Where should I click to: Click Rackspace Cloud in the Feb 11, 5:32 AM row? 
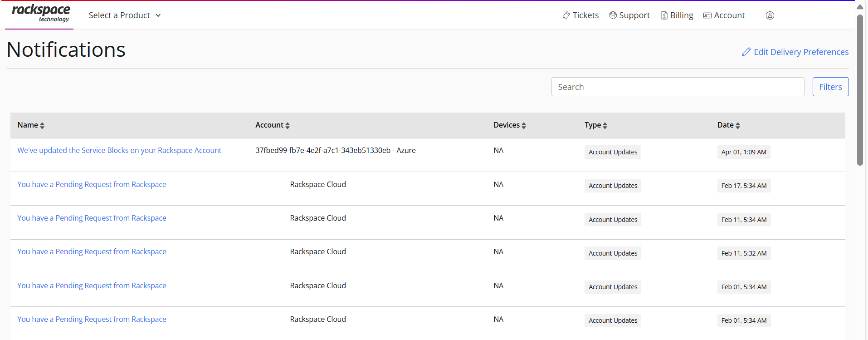[318, 251]
